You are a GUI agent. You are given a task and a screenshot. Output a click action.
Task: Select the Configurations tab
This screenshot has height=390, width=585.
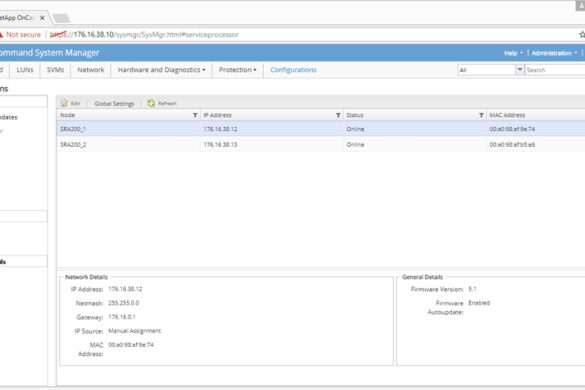click(293, 70)
